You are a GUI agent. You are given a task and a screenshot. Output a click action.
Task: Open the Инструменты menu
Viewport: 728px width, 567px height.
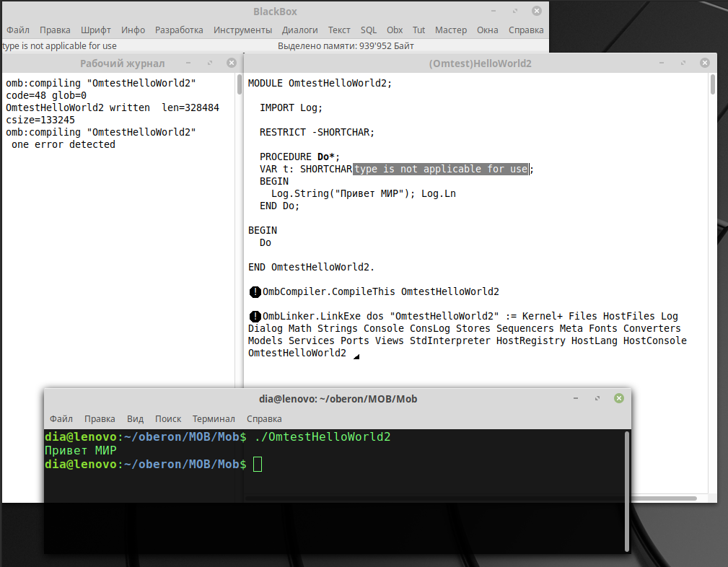click(242, 30)
